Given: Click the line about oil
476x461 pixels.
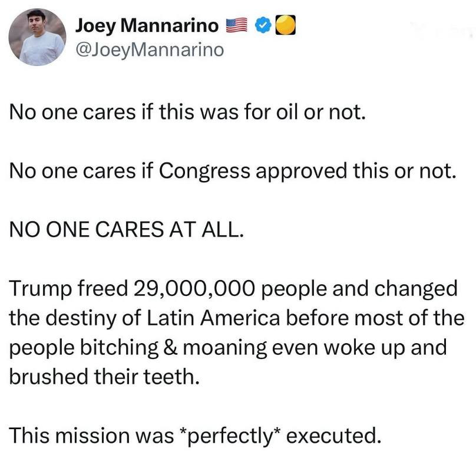Looking at the screenshot, I should [189, 112].
